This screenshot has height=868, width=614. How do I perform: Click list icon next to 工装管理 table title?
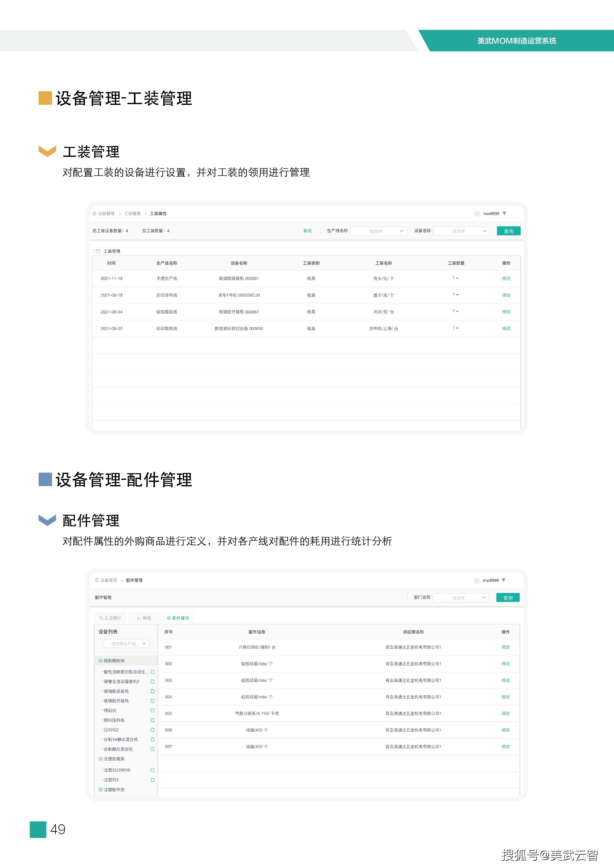[x=97, y=251]
